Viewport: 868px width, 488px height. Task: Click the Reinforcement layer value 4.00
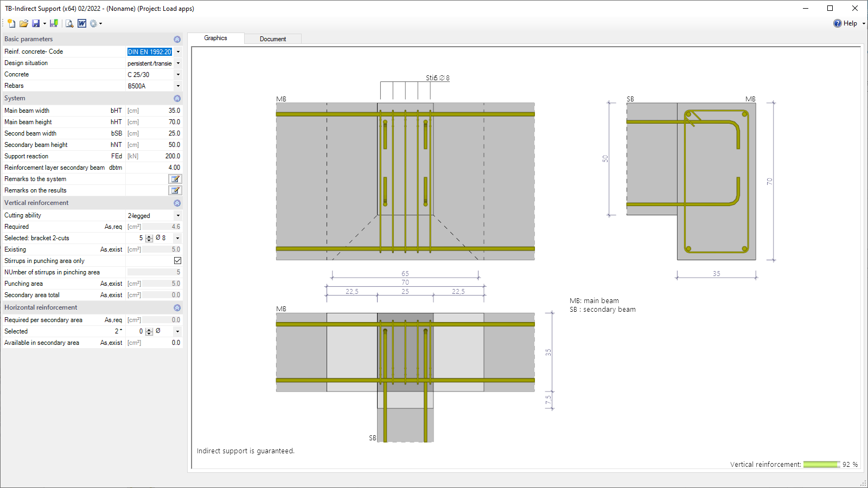(x=174, y=168)
